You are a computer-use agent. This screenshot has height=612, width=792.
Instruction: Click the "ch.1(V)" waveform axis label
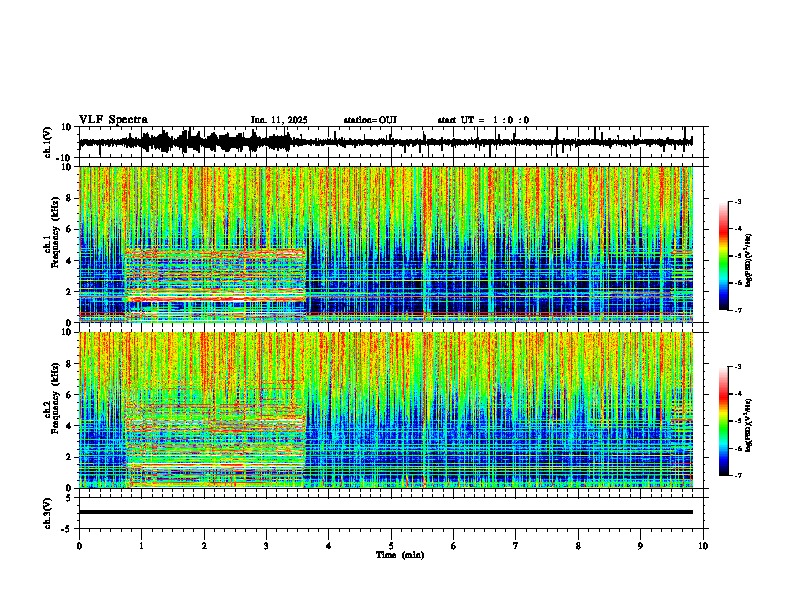tap(48, 142)
